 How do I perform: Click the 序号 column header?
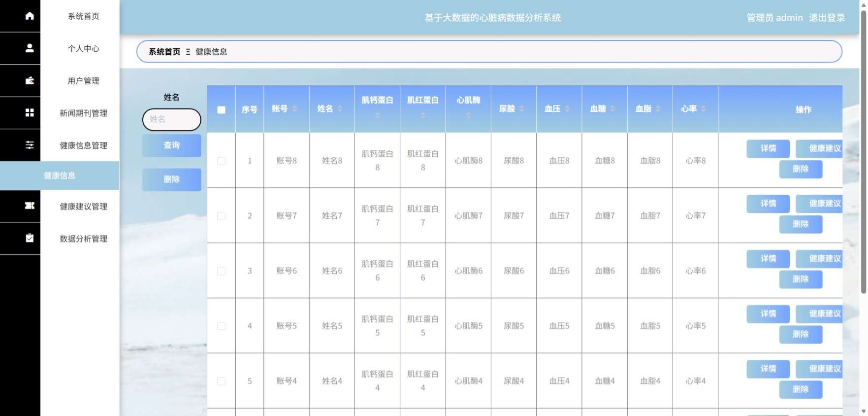click(x=250, y=109)
